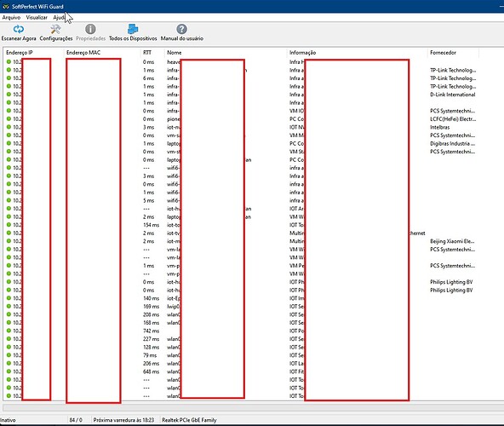Screen dimensions: 504x426
Task: Click the Escanear Agora scan icon
Action: click(19, 29)
